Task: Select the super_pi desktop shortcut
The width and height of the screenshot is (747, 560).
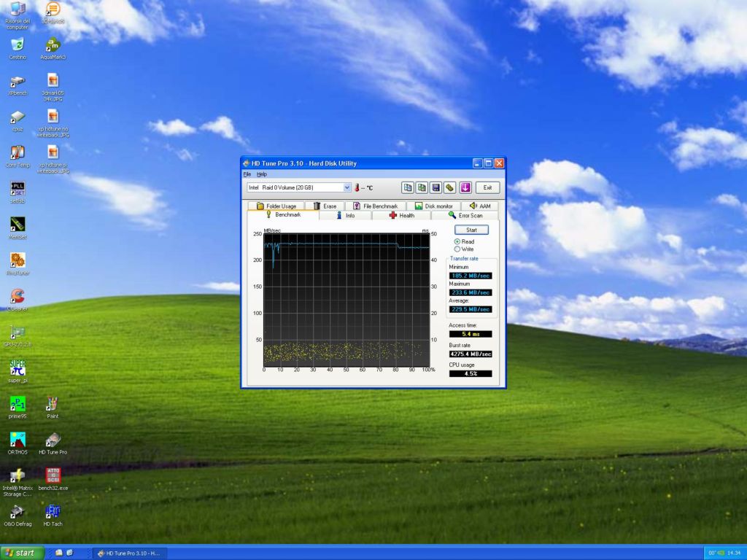Action: click(18, 371)
